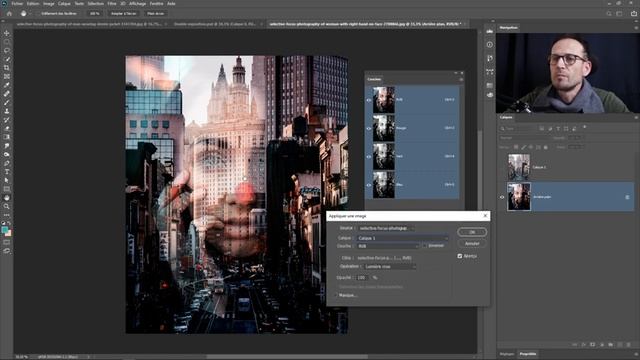Open the Image menu
The width and height of the screenshot is (640, 360).
click(x=49, y=3)
